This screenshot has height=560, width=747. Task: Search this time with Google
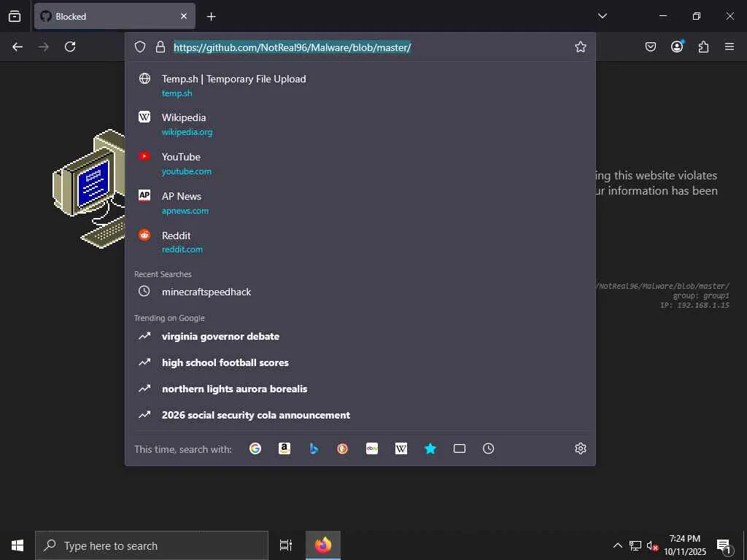pos(255,448)
